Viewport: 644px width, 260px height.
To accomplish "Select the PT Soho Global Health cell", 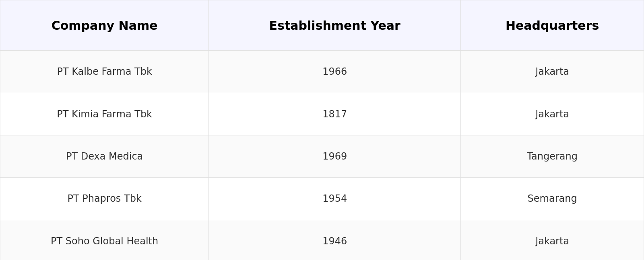I will (x=104, y=241).
